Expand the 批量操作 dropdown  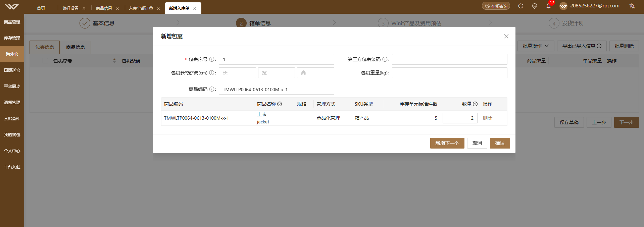[x=536, y=46]
